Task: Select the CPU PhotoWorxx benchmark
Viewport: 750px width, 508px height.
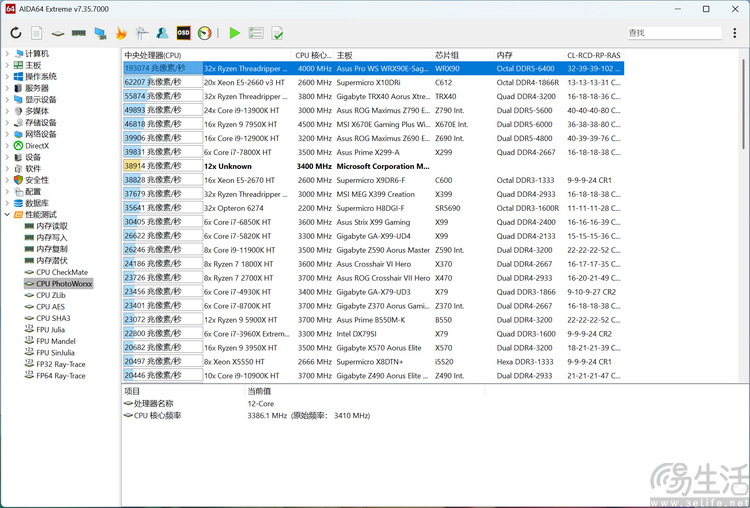Action: coord(58,284)
